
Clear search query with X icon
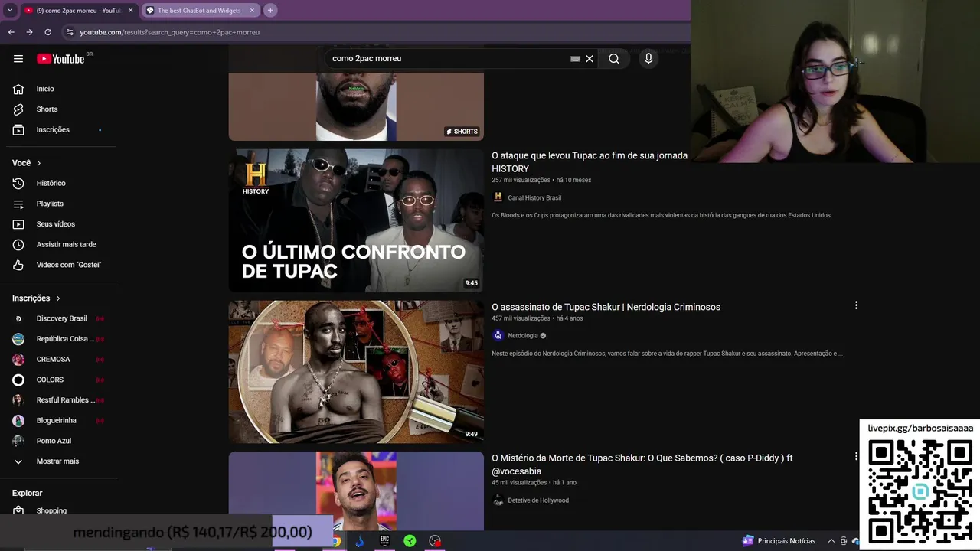(590, 59)
